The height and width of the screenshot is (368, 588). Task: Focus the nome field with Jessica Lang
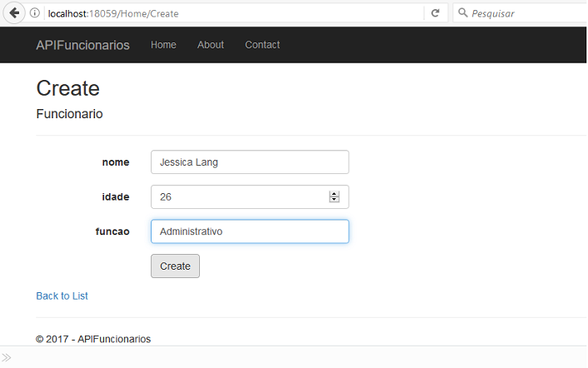[250, 162]
